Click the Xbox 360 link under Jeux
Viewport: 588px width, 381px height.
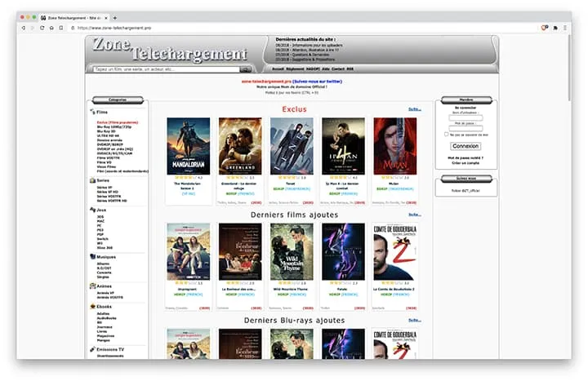coord(105,248)
